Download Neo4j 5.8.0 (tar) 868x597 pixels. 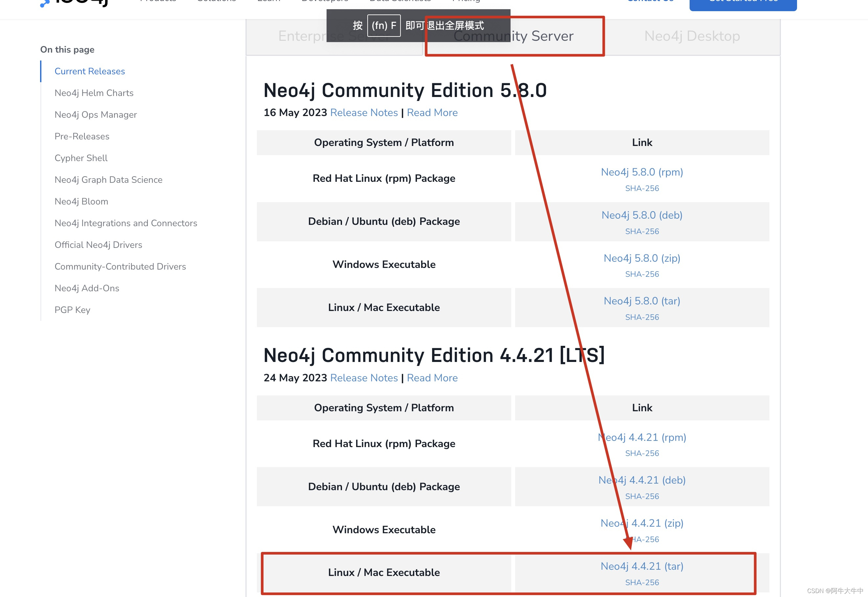(642, 301)
